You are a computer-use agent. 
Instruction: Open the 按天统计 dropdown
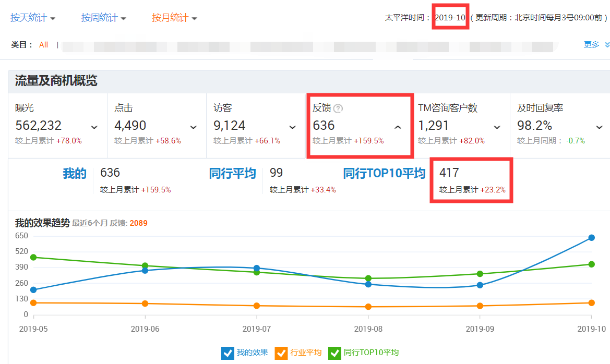(33, 18)
